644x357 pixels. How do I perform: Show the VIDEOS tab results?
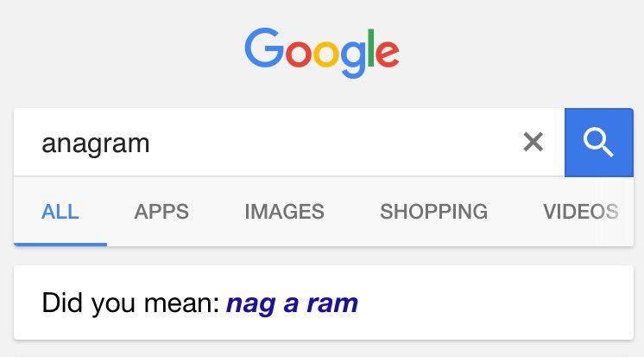(580, 212)
